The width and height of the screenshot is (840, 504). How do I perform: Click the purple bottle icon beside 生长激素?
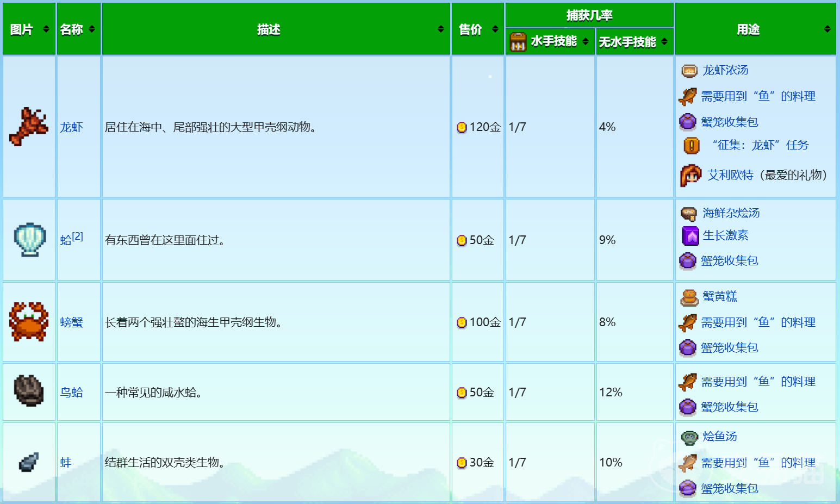coord(690,236)
